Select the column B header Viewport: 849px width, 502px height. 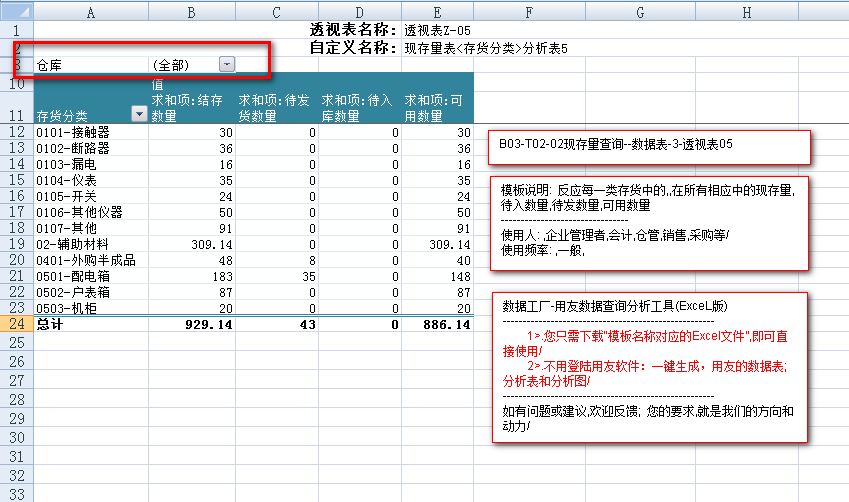point(191,11)
